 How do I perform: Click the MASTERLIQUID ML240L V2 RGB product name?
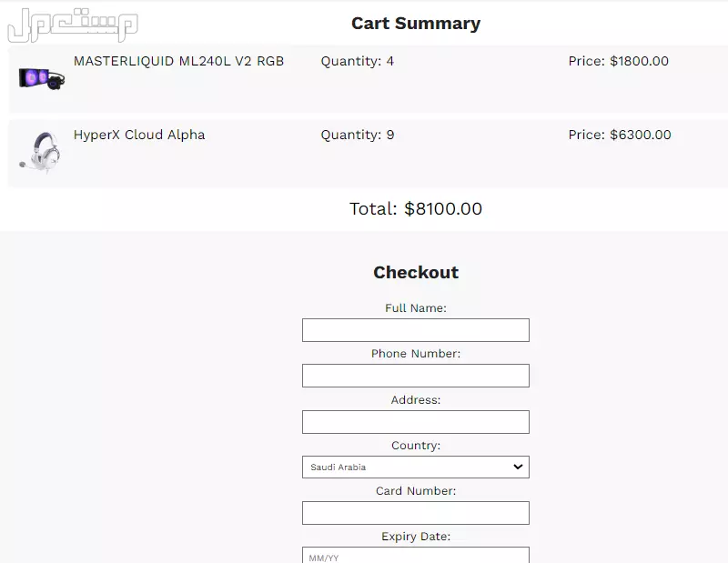[x=178, y=62]
